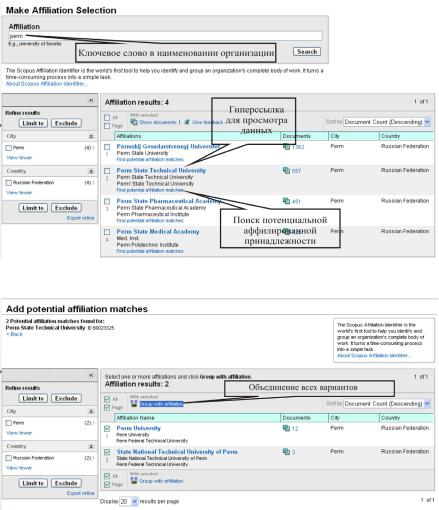This screenshot has height=510, width=439.
Task: Click the Give feedback icon
Action: click(x=187, y=122)
